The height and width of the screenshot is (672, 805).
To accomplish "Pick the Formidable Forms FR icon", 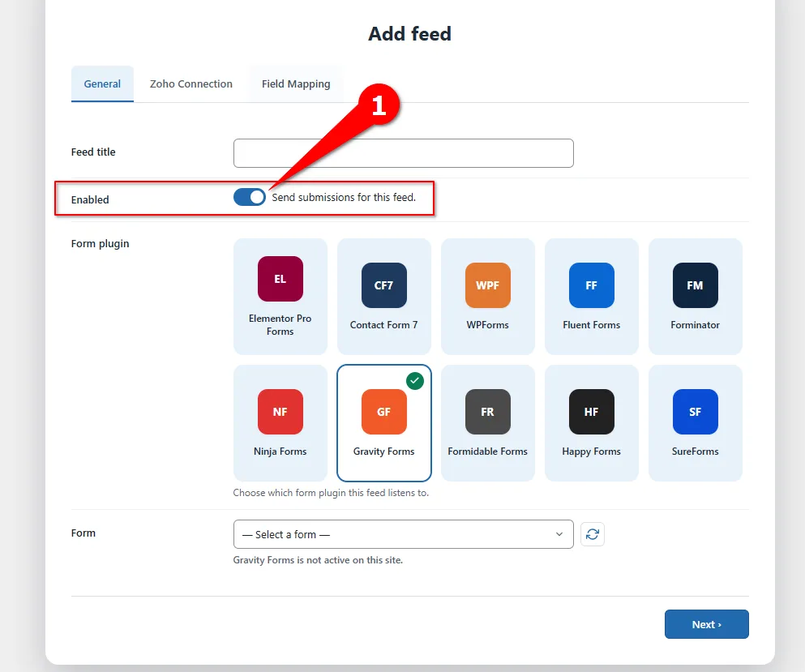I will [488, 412].
